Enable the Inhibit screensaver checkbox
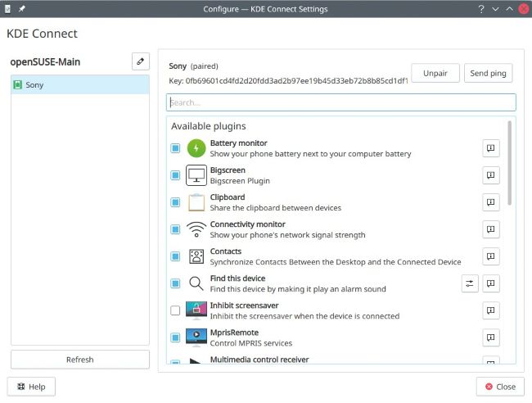This screenshot has width=532, height=403. (175, 310)
